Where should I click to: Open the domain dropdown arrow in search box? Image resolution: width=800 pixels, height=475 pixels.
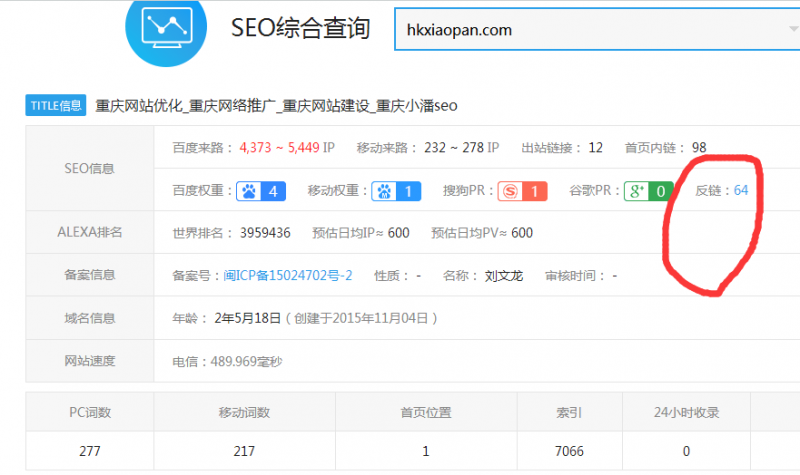point(793,29)
